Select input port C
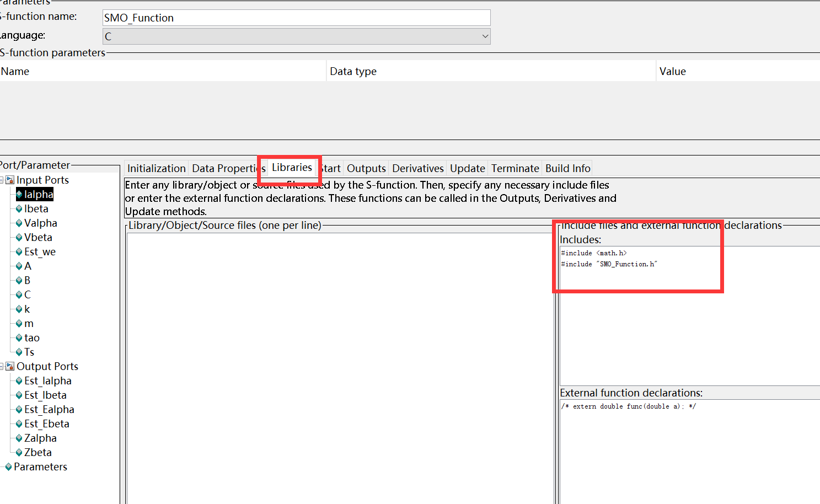The height and width of the screenshot is (504, 820). coord(28,295)
